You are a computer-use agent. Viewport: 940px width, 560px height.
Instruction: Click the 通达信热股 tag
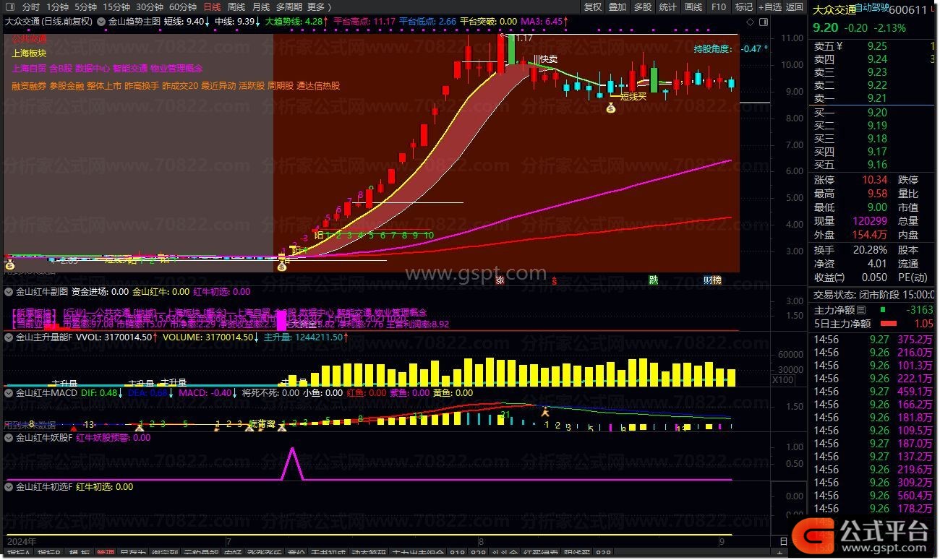(318, 85)
